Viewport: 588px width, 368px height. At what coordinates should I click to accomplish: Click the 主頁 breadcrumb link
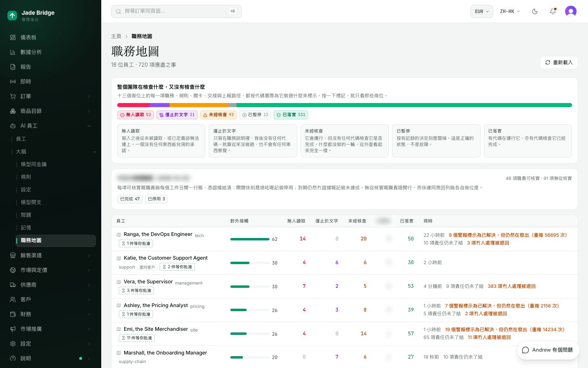(x=116, y=36)
